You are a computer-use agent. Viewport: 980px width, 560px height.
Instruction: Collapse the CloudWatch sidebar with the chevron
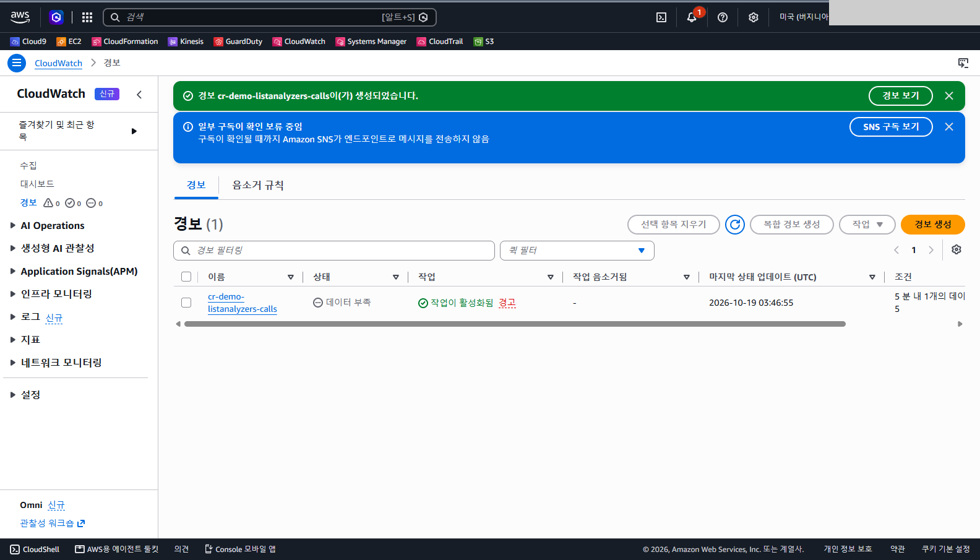pyautogui.click(x=139, y=95)
